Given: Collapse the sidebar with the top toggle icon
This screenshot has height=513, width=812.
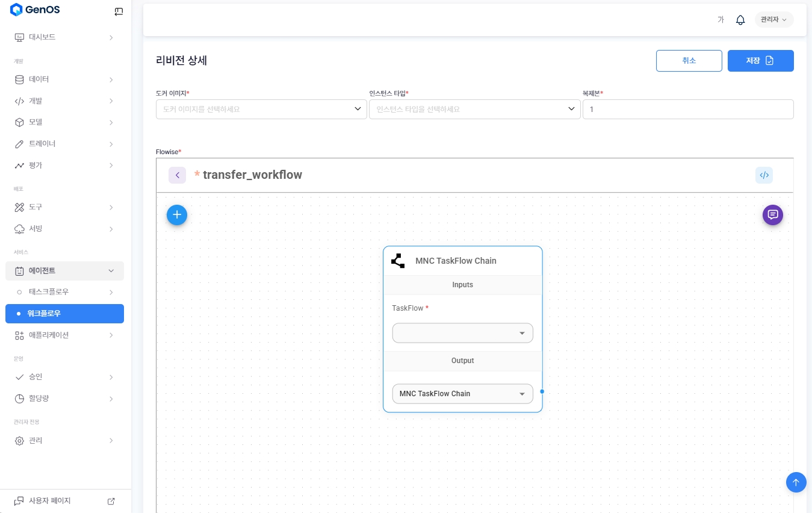Looking at the screenshot, I should [119, 11].
